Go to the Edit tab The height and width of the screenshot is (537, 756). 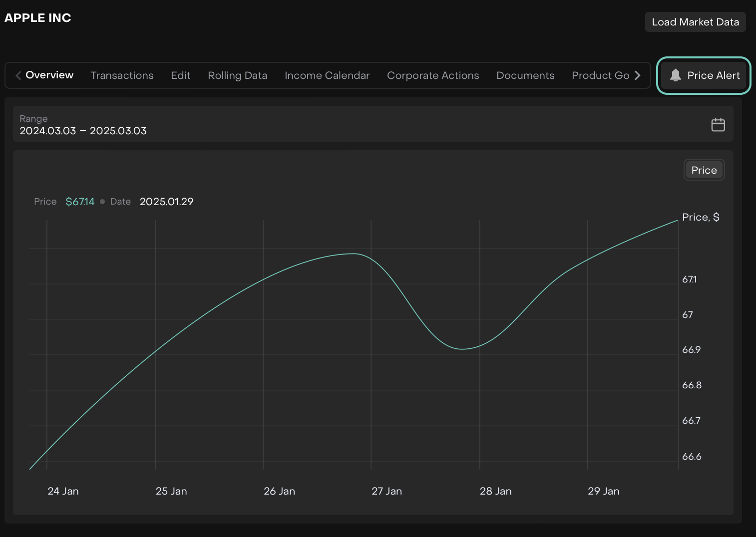180,75
